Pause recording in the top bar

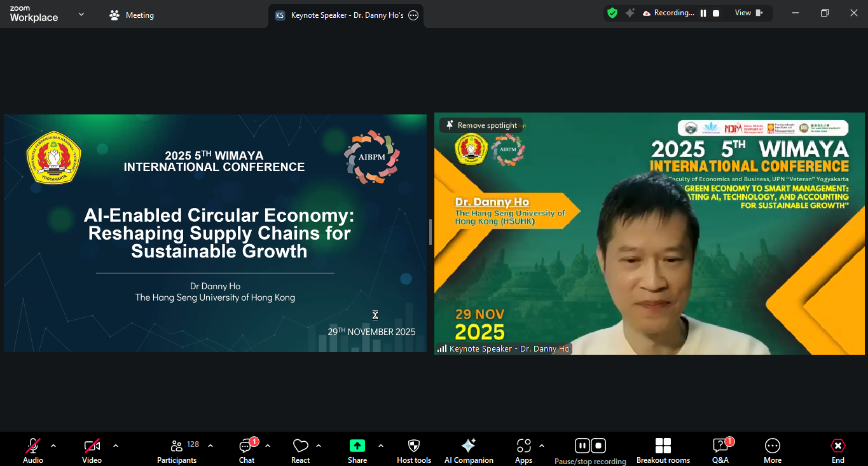[x=703, y=13]
